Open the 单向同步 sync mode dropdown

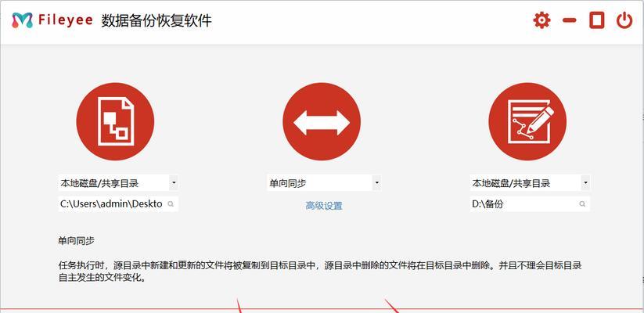[x=324, y=183]
